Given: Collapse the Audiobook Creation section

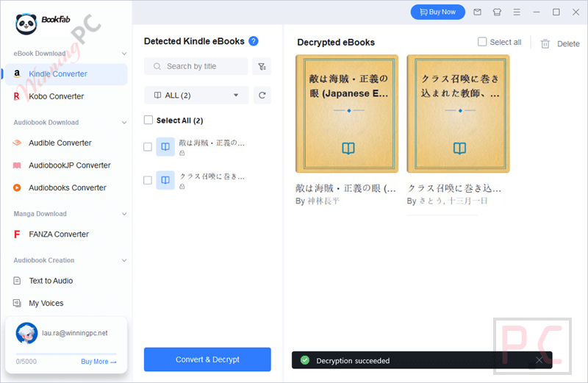Looking at the screenshot, I should coord(124,261).
